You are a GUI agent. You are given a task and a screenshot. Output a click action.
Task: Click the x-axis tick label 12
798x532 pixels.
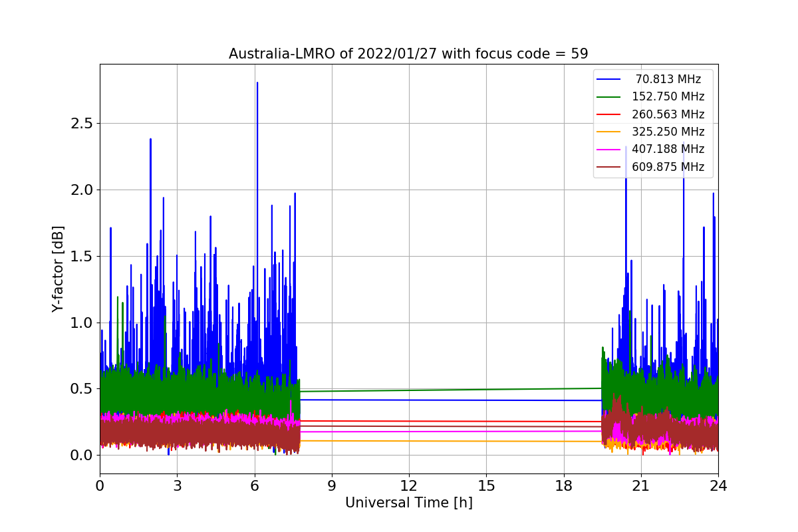coord(409,485)
